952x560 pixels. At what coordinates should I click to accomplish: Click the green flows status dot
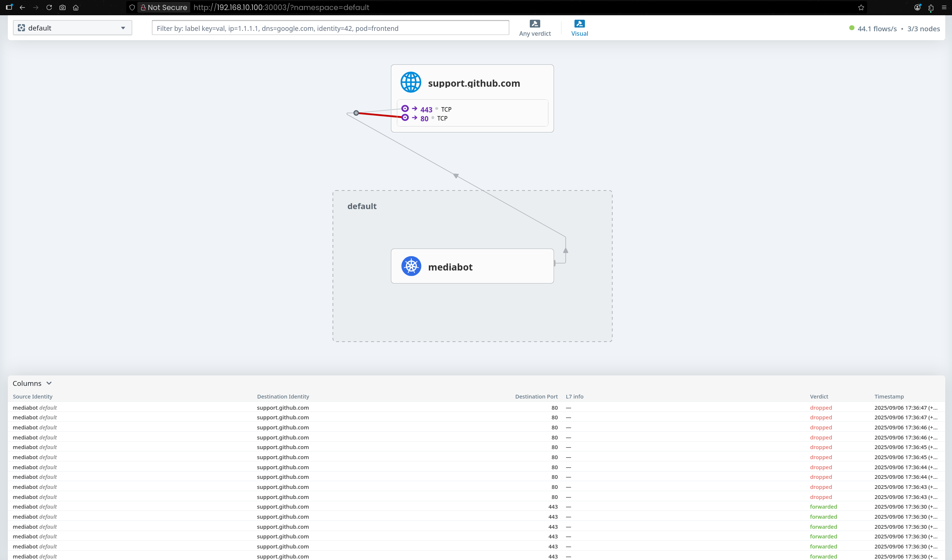(852, 28)
